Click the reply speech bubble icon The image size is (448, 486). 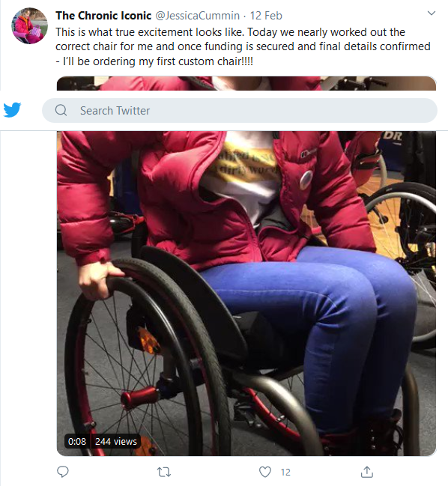pyautogui.click(x=63, y=472)
